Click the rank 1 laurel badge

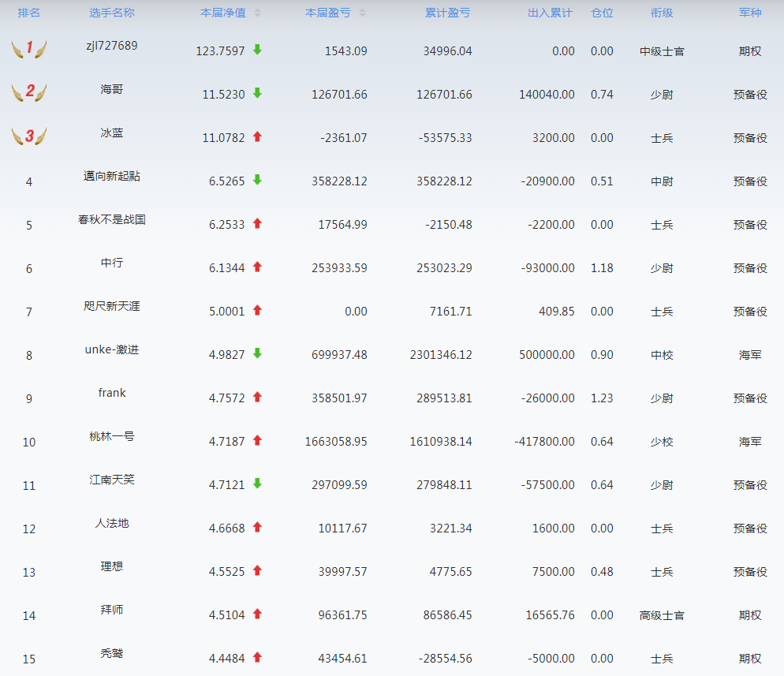tap(29, 49)
